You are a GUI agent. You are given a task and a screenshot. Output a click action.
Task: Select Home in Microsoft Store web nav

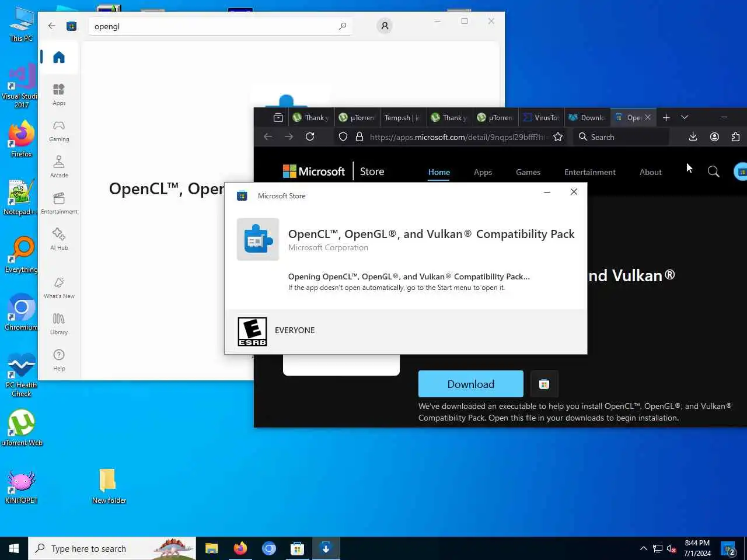pos(439,172)
